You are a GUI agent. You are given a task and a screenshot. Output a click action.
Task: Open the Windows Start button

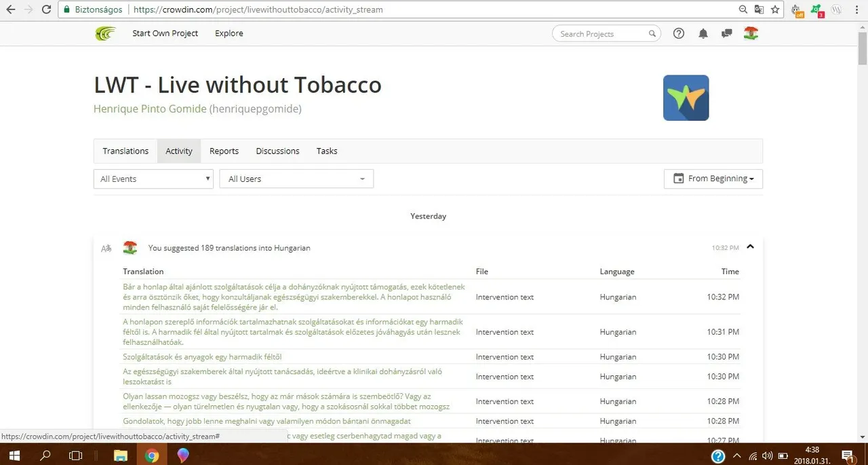[x=14, y=455]
